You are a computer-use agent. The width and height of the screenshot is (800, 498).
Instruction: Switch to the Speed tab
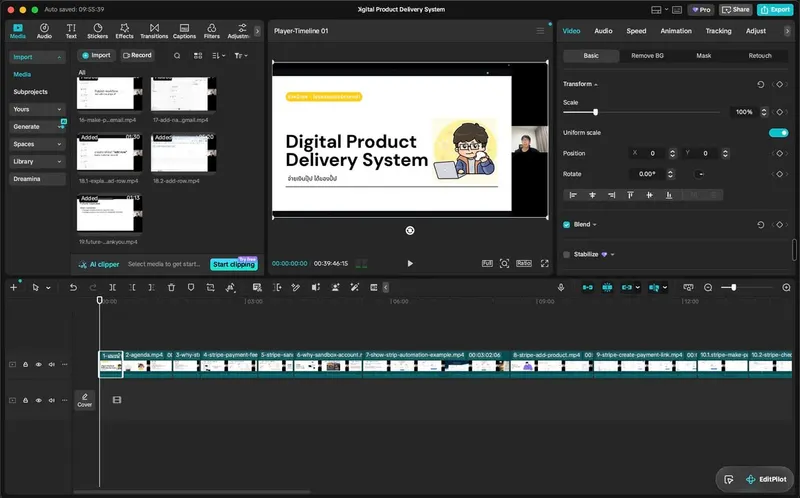pyautogui.click(x=636, y=31)
